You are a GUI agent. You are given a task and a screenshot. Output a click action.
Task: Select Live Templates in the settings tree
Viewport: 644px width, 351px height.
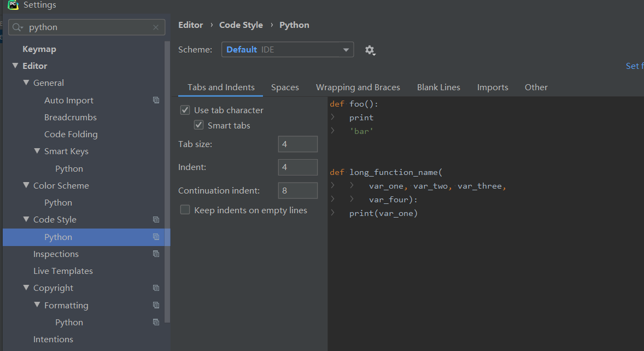pos(63,271)
